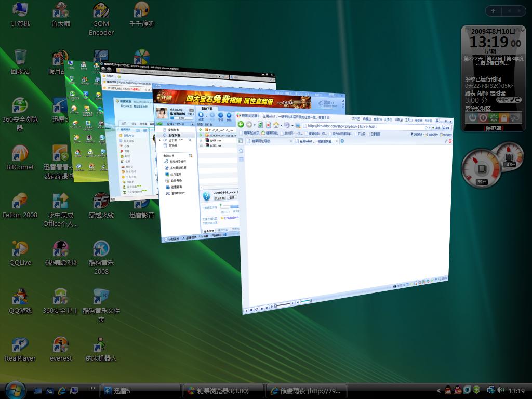Open the 收藏 menu in the Tango browser

(x=398, y=120)
